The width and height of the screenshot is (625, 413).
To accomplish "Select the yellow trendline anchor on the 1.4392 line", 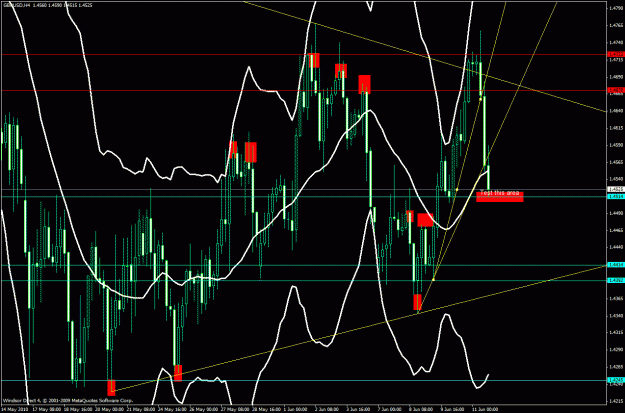I will click(x=433, y=279).
